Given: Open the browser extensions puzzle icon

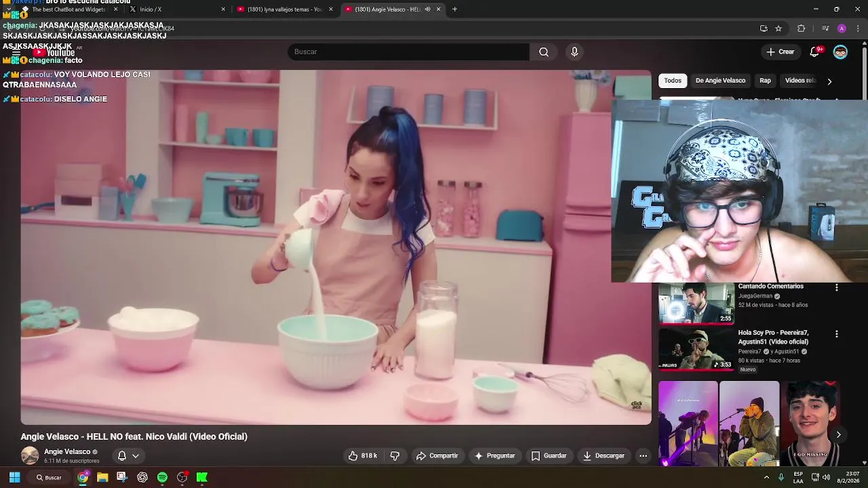Looking at the screenshot, I should 801,28.
